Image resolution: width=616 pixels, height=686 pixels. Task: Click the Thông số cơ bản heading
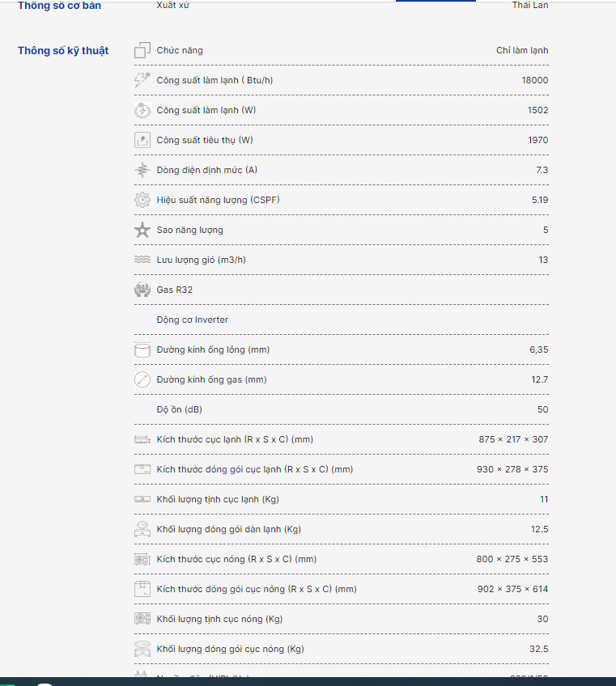pos(61,6)
